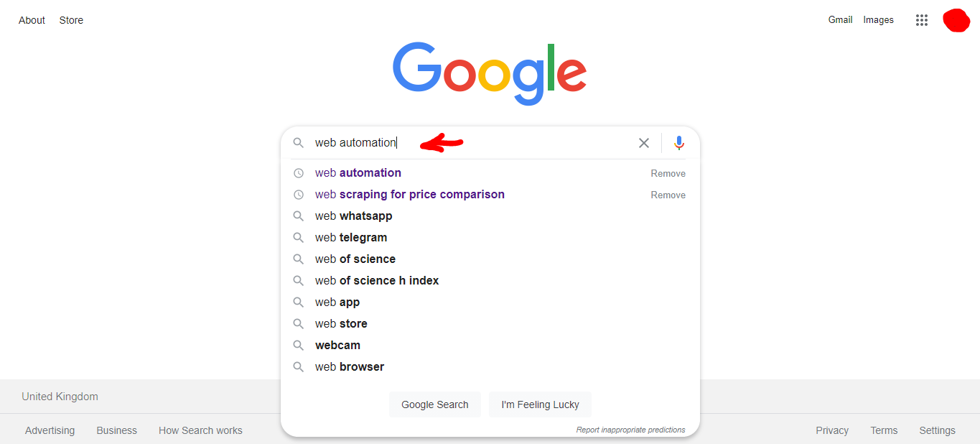Image resolution: width=980 pixels, height=444 pixels.
Task: Open Settings in the footer
Action: click(937, 430)
